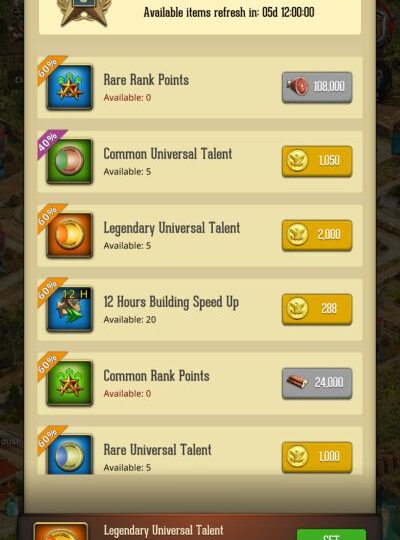400x540 pixels.
Task: Purchase Common Universal Talent for 1,050 gold
Action: pyautogui.click(x=317, y=161)
